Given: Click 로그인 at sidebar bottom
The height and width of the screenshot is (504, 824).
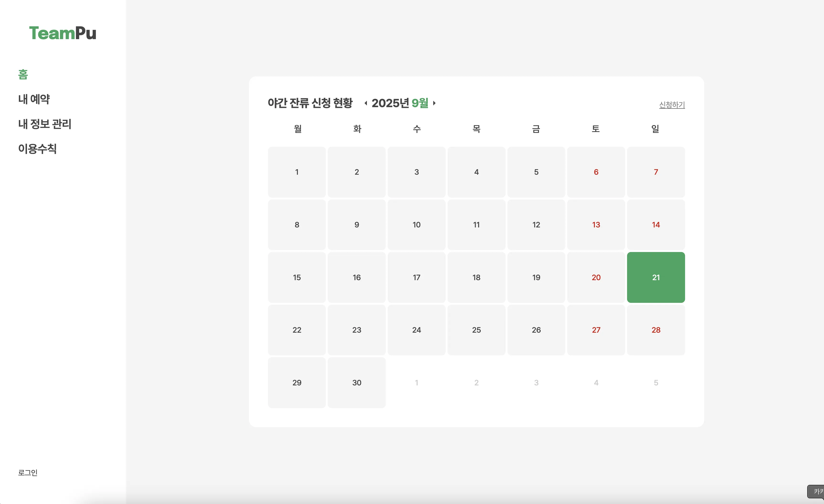Looking at the screenshot, I should (x=28, y=472).
